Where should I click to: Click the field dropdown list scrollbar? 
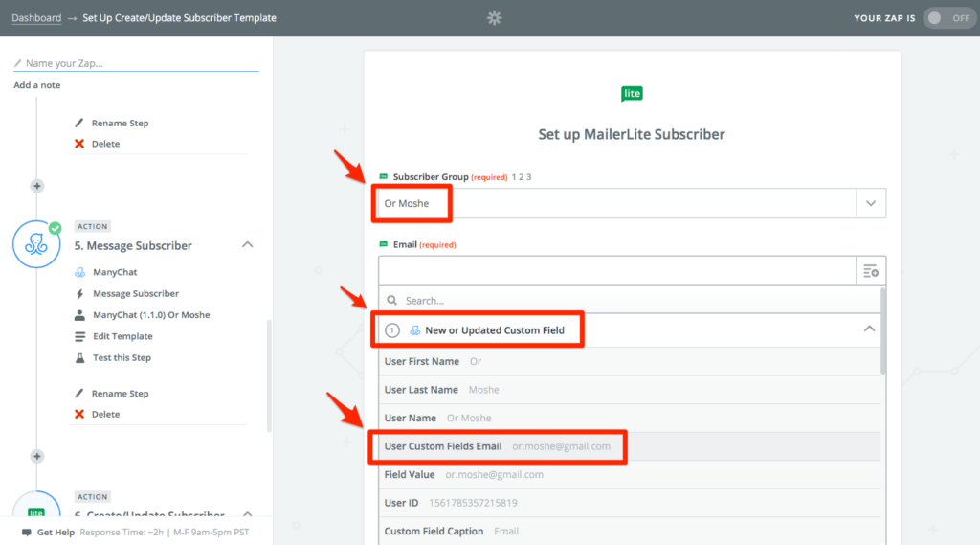[883, 331]
